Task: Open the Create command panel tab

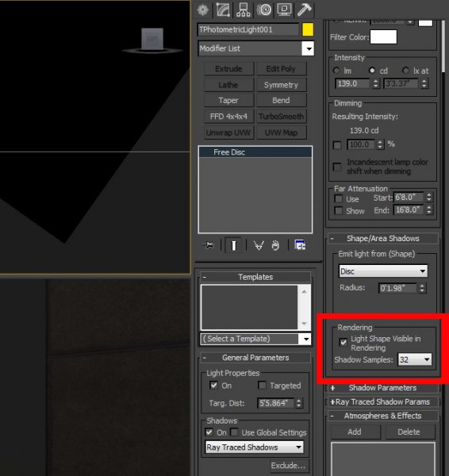Action: (202, 10)
